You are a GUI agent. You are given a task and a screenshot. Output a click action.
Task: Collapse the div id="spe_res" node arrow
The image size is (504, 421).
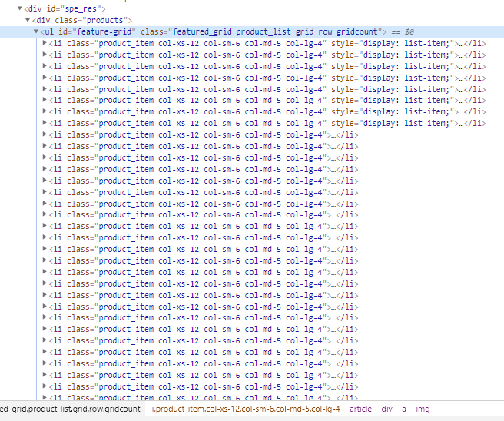[x=20, y=8]
